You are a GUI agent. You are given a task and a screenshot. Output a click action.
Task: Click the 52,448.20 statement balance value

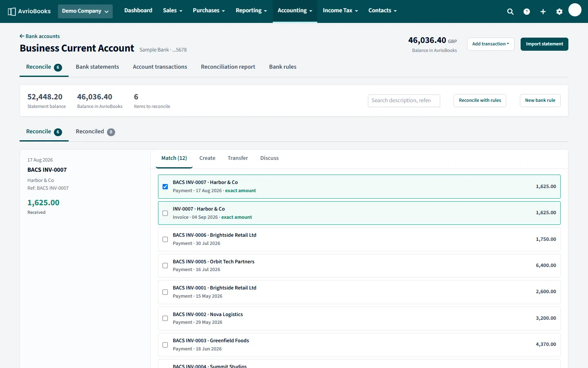(x=45, y=97)
